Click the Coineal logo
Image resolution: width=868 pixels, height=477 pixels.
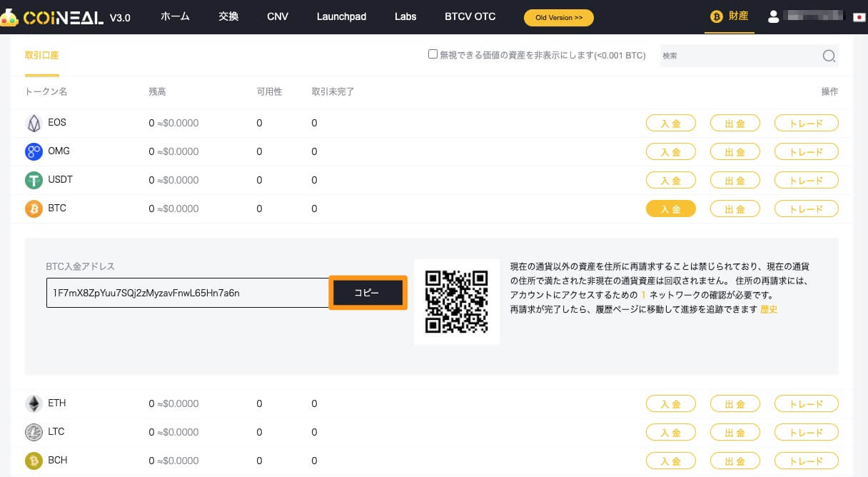click(x=52, y=17)
